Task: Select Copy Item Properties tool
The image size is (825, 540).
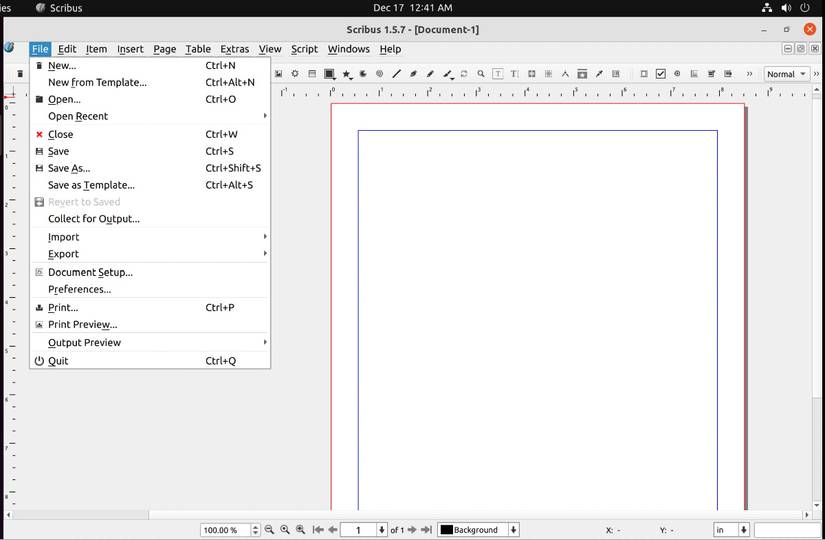Action: 582,74
